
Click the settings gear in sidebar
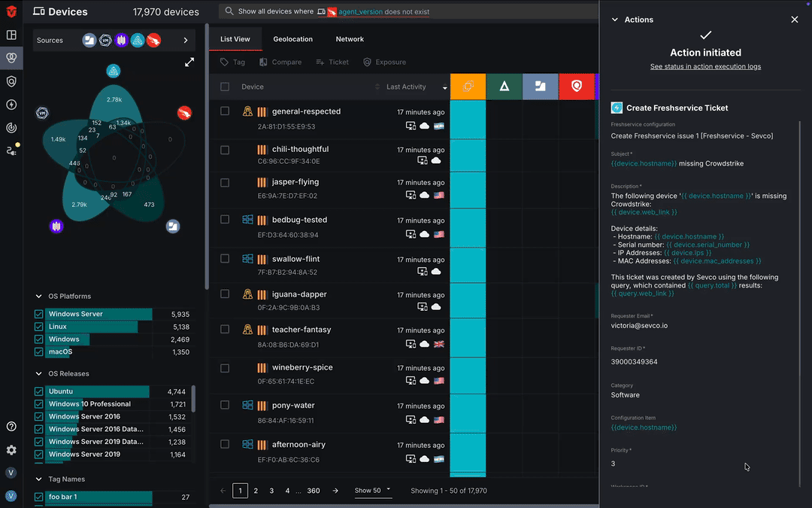[x=11, y=450]
